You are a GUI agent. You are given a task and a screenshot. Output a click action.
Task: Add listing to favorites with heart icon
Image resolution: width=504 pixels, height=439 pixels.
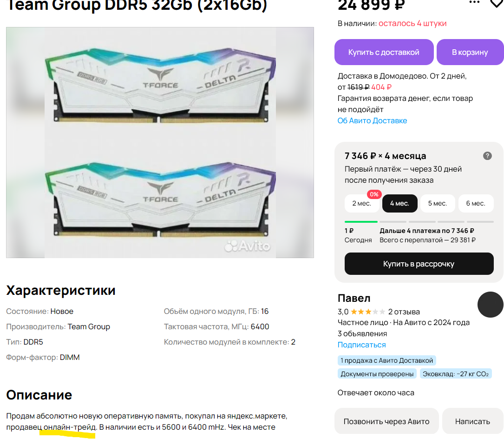497,3
